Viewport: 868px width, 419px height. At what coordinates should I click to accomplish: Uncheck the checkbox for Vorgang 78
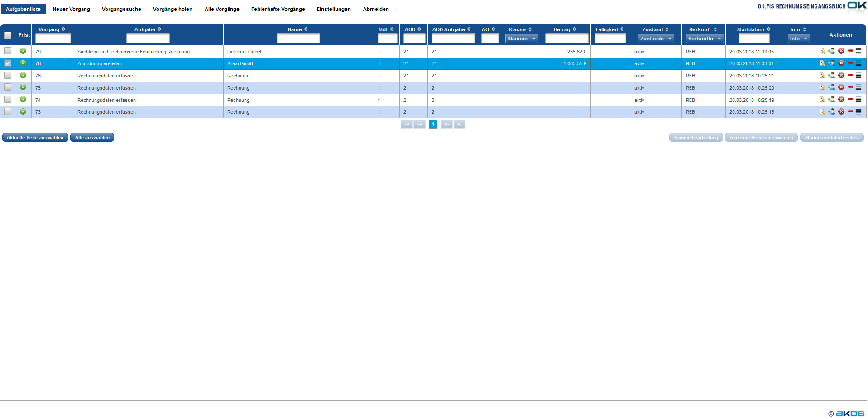8,63
